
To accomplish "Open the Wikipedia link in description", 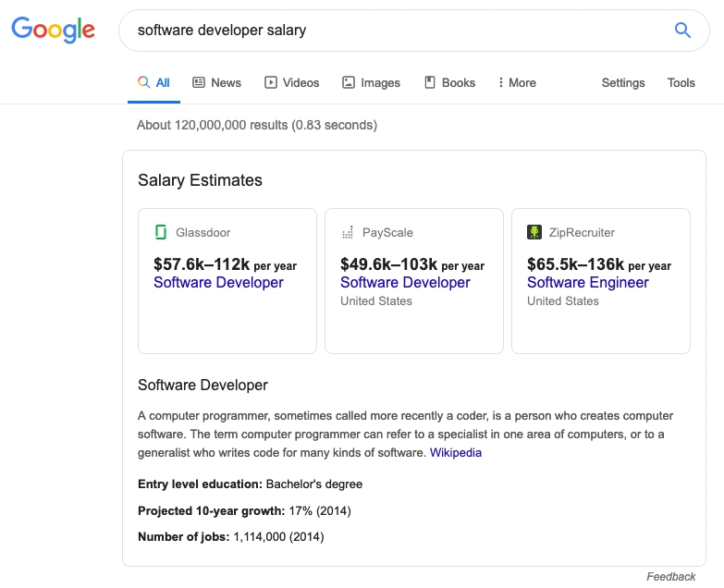I will [x=456, y=453].
